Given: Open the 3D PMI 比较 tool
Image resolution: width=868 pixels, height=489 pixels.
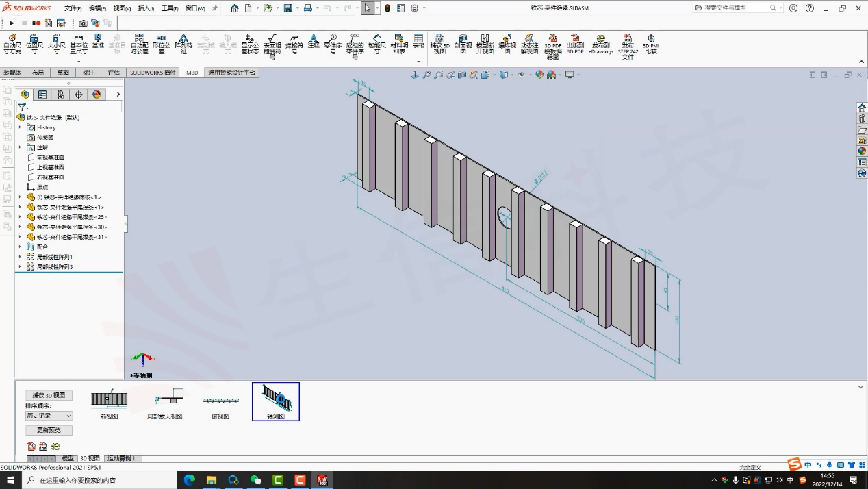Looking at the screenshot, I should pos(650,44).
